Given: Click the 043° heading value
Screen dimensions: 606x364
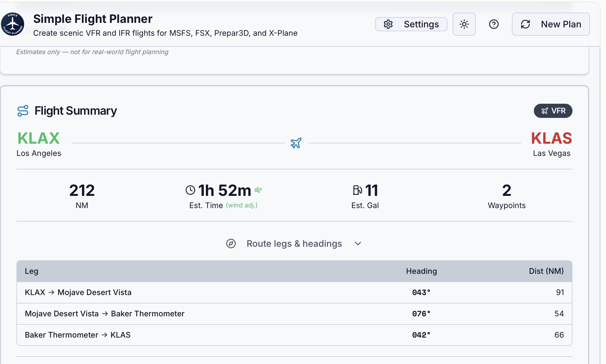Looking at the screenshot, I should click(x=421, y=292).
